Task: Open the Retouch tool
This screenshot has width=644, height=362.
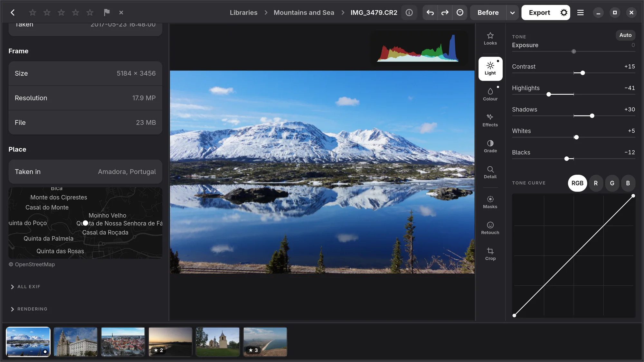Action: tap(490, 228)
